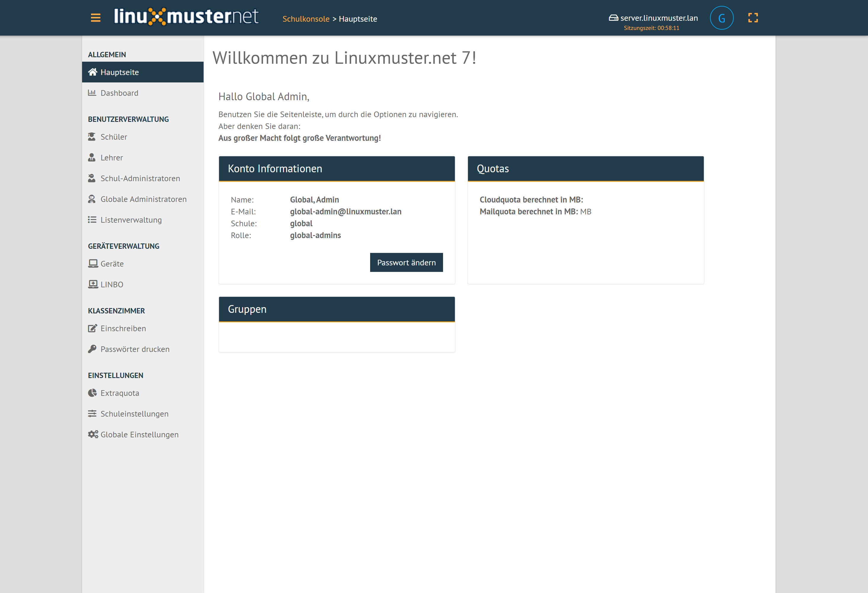This screenshot has height=593, width=868.
Task: Open Listenverwaltung page
Action: coord(143,220)
